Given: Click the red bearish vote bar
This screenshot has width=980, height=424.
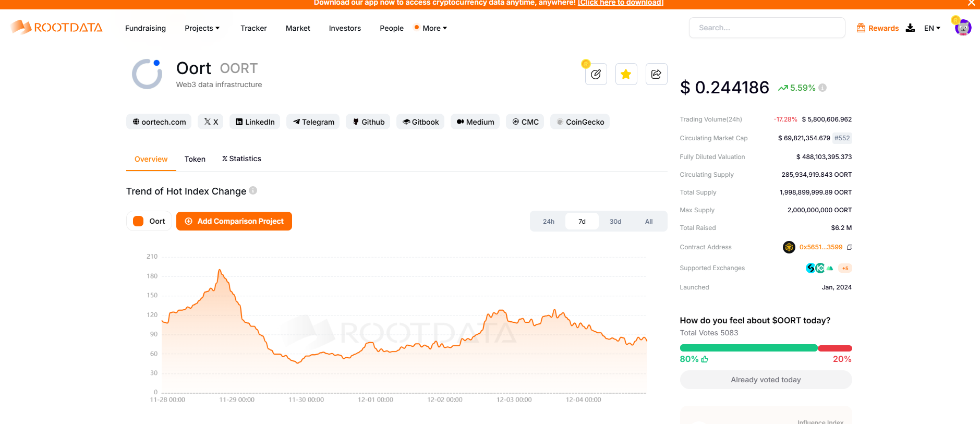Looking at the screenshot, I should [835, 348].
